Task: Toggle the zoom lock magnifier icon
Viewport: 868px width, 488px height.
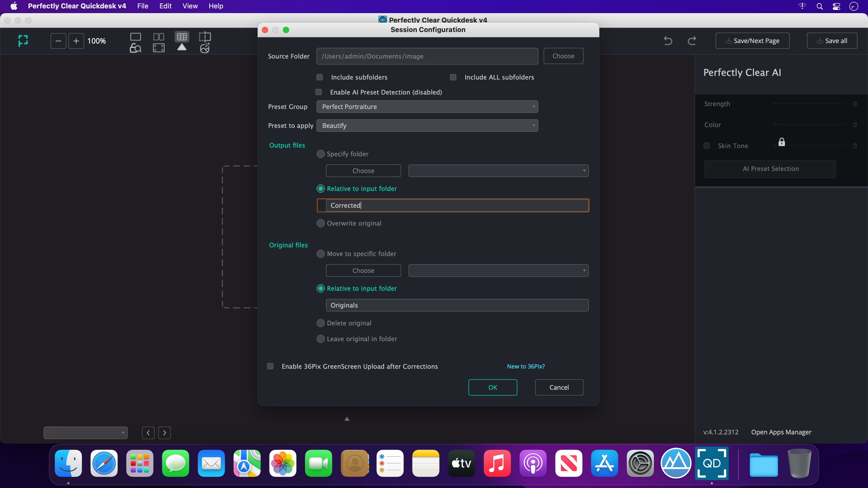Action: (135, 48)
